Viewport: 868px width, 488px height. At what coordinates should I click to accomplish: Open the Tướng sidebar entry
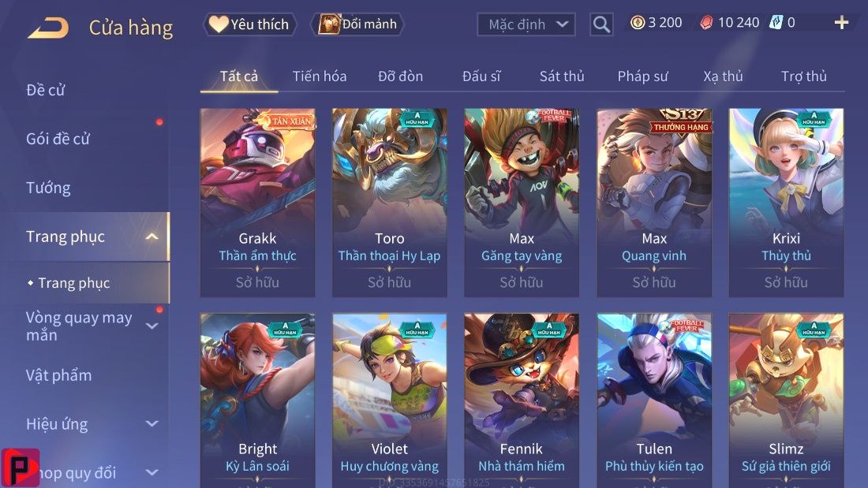tap(48, 188)
